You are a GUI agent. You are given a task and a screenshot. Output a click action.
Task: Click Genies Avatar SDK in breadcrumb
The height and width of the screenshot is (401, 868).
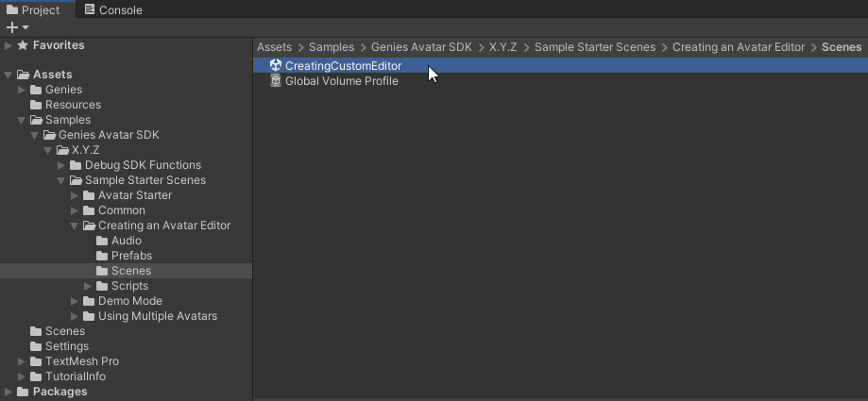point(421,47)
